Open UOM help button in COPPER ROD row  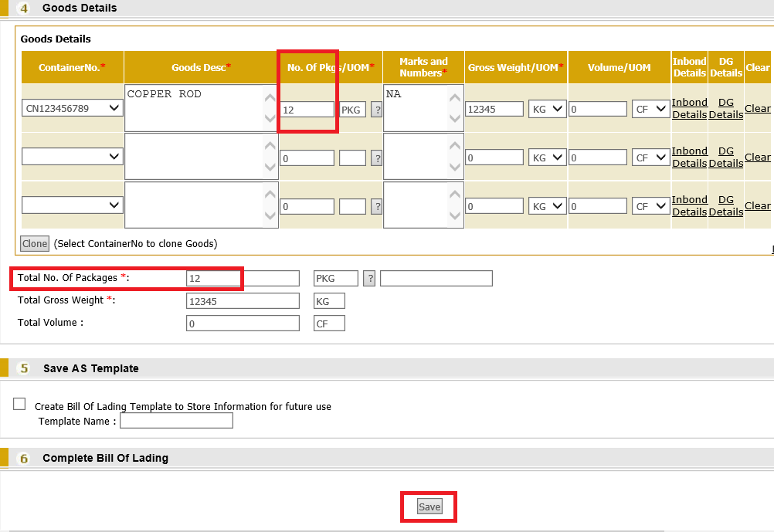377,110
